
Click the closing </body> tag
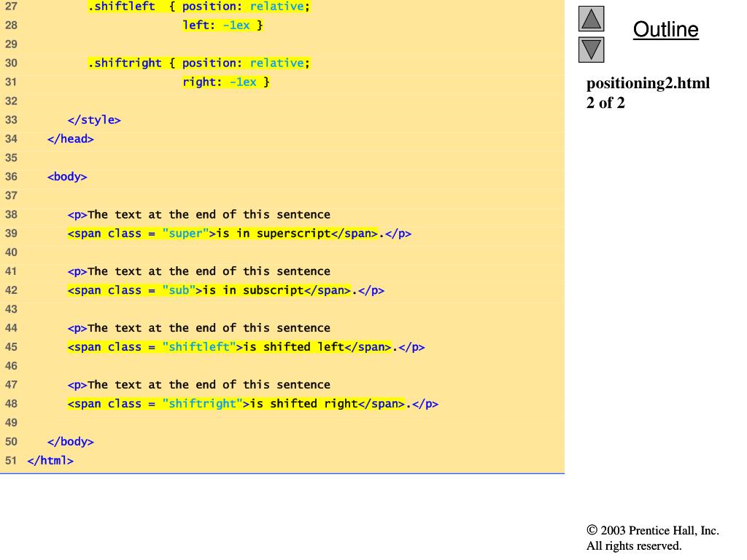click(x=71, y=441)
